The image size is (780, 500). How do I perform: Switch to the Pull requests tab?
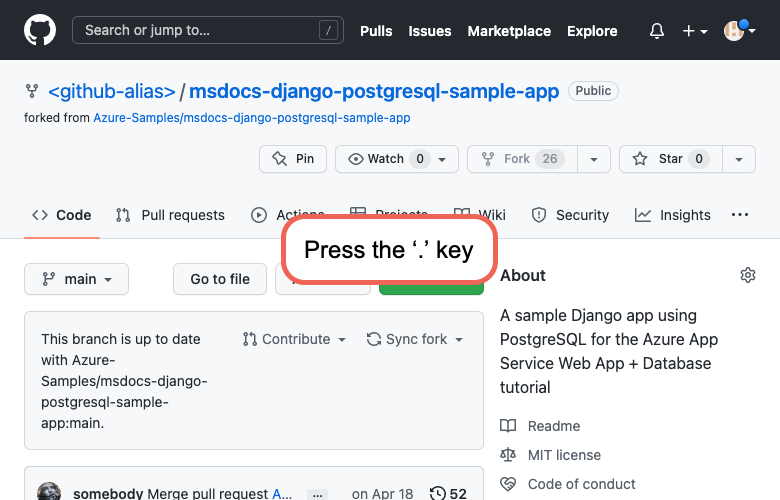coord(170,215)
